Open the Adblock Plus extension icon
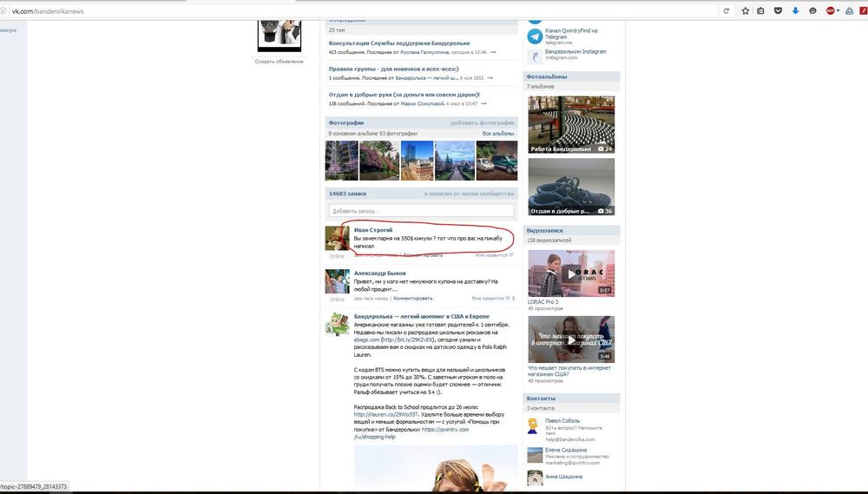 [831, 10]
